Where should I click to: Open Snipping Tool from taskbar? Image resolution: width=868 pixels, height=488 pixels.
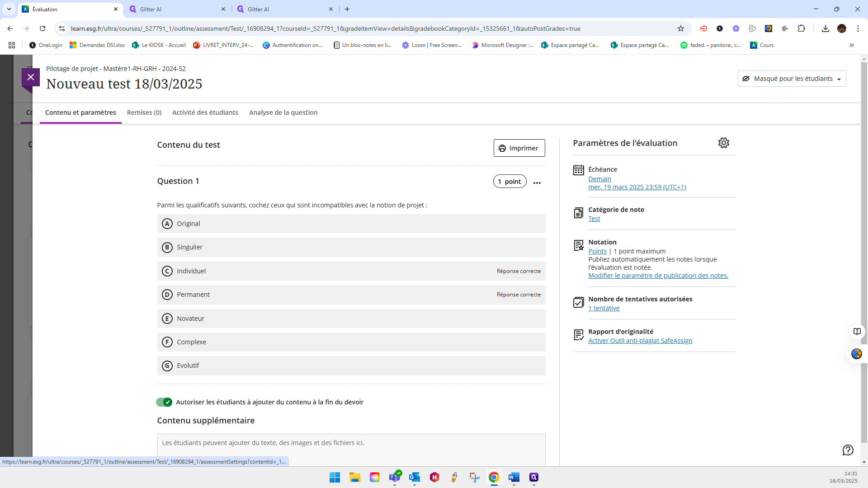(x=474, y=477)
